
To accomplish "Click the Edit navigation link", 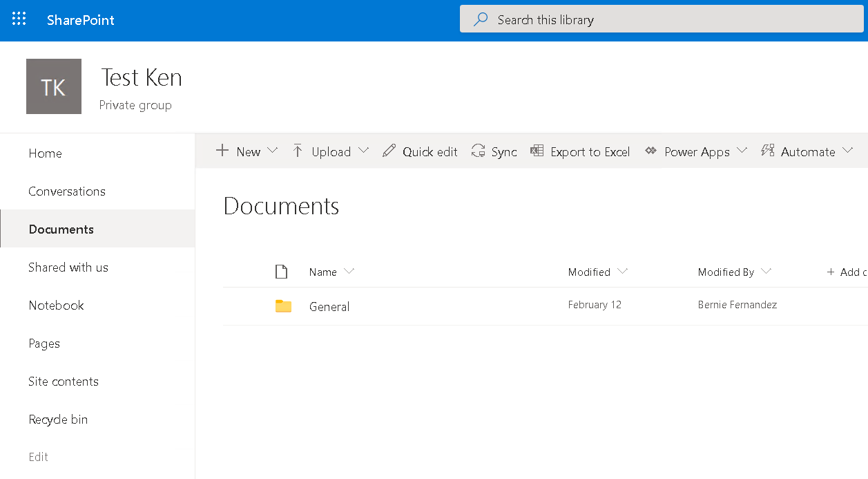I will tap(39, 457).
